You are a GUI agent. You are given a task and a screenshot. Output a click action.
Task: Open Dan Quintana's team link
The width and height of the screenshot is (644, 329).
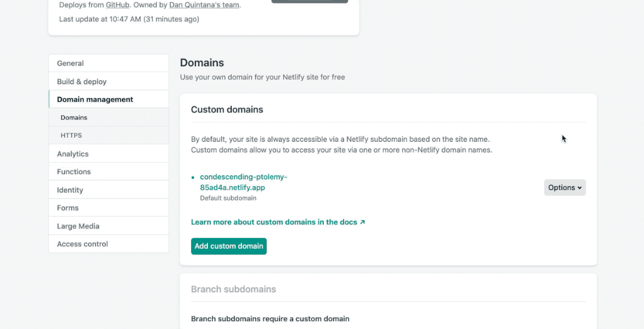click(204, 5)
